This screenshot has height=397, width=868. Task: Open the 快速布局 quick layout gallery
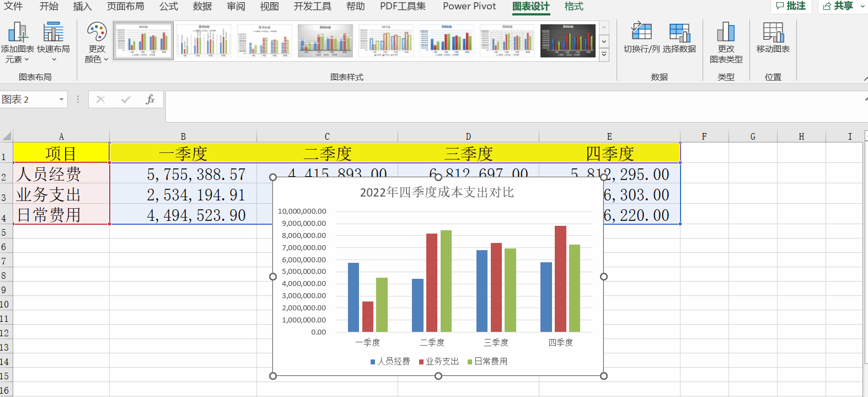pos(53,43)
